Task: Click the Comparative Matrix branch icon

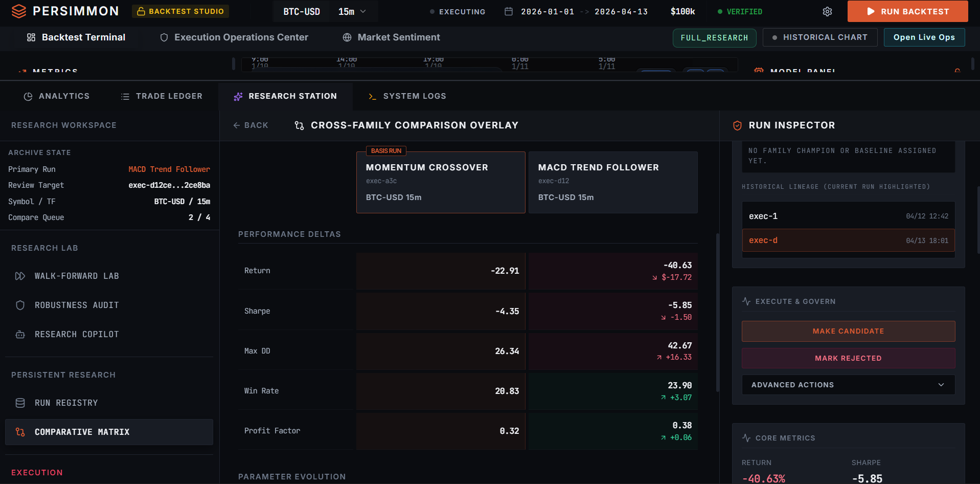Action: pyautogui.click(x=20, y=432)
